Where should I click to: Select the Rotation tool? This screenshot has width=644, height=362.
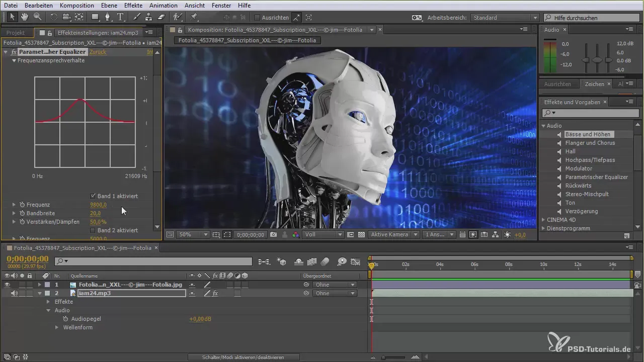(x=54, y=17)
